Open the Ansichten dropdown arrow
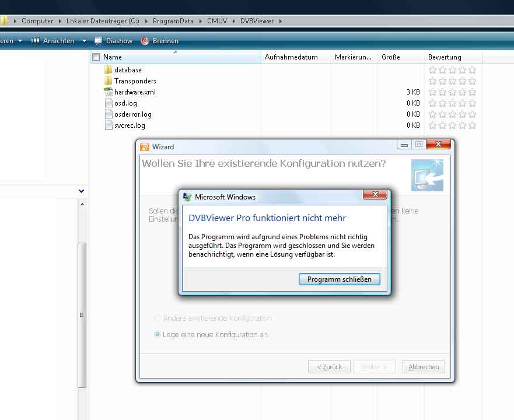This screenshot has width=514, height=420. 84,41
